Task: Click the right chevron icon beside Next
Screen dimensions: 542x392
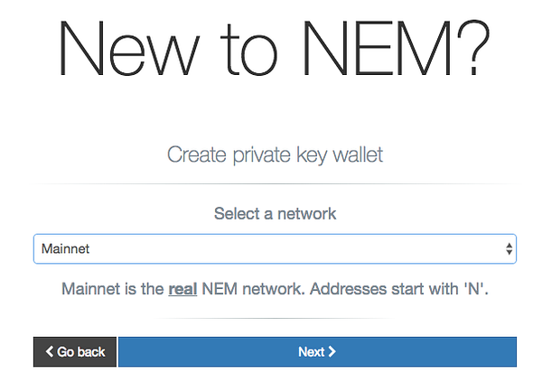Action: (332, 351)
